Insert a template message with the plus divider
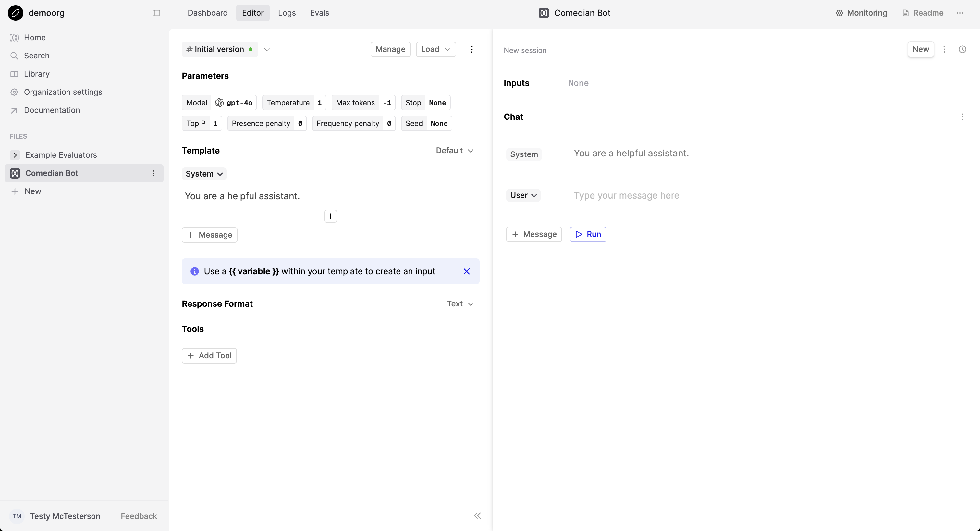 (330, 216)
